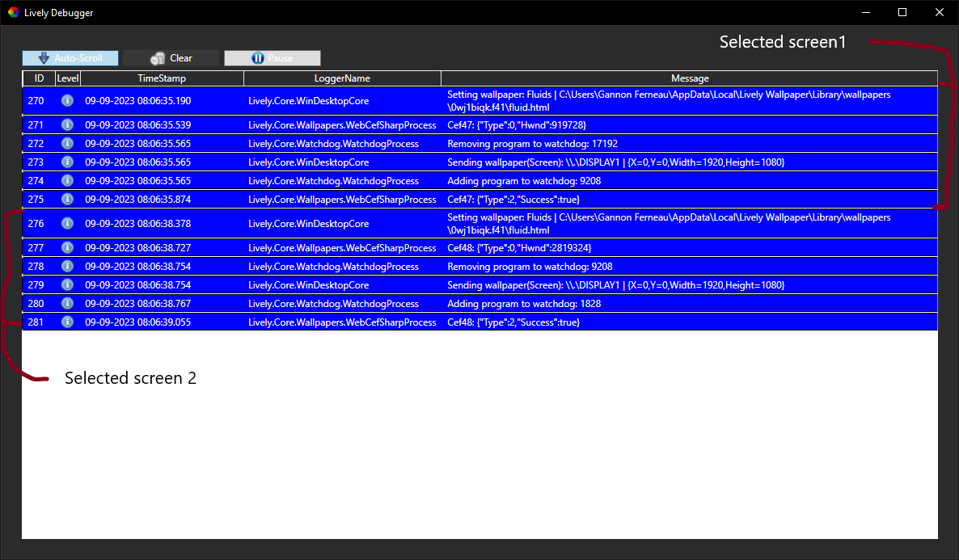Click the Message column header

tap(690, 78)
